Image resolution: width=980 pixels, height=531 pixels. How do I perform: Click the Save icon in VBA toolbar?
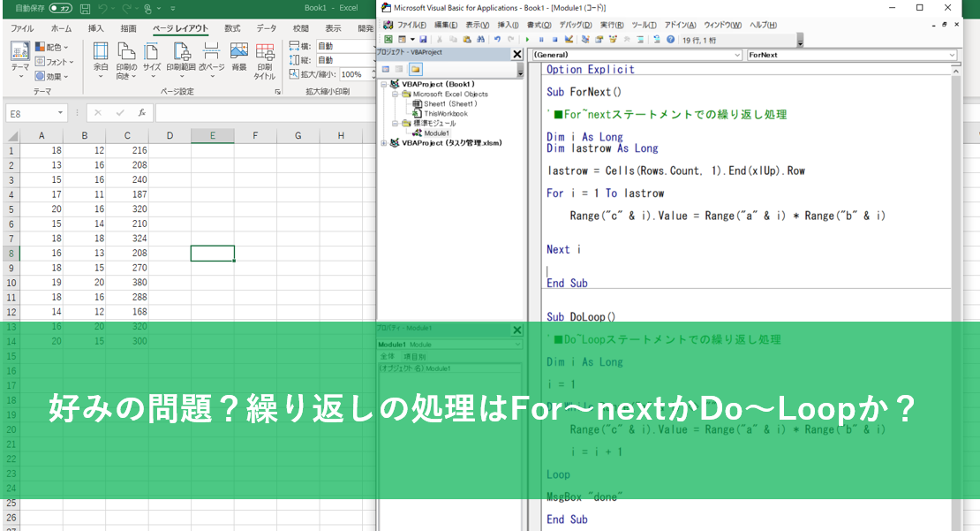pyautogui.click(x=424, y=40)
